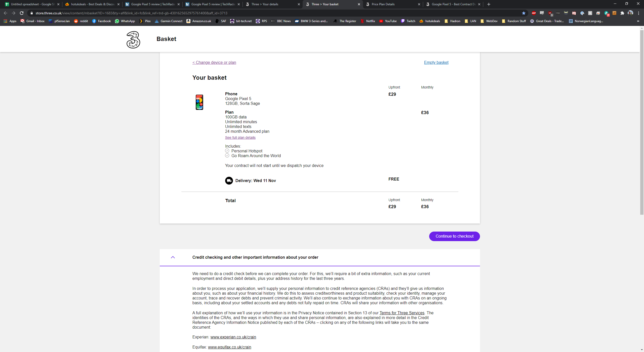
Task: Click the bookmark star in address bar
Action: click(524, 13)
